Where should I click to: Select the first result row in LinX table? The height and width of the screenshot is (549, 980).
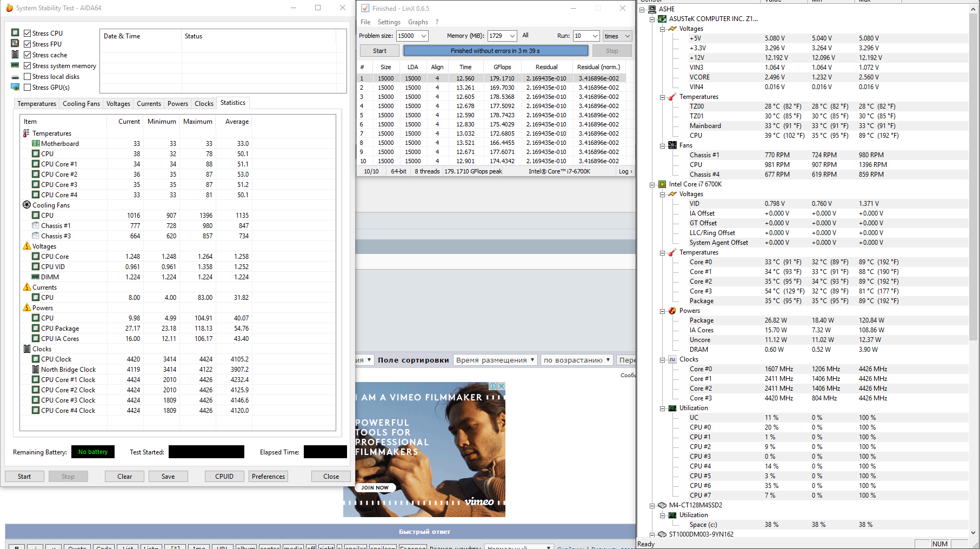tap(493, 78)
